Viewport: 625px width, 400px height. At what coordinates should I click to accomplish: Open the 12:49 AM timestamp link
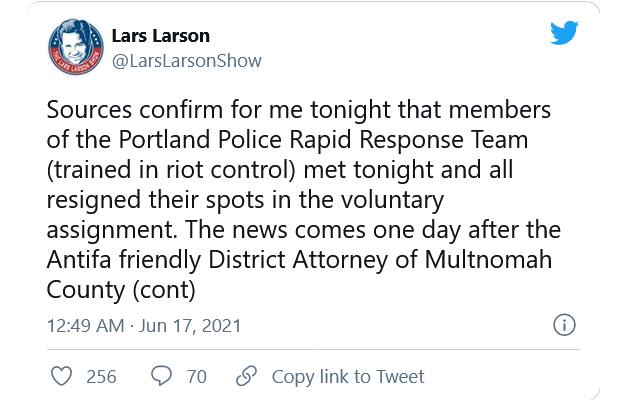tap(86, 325)
